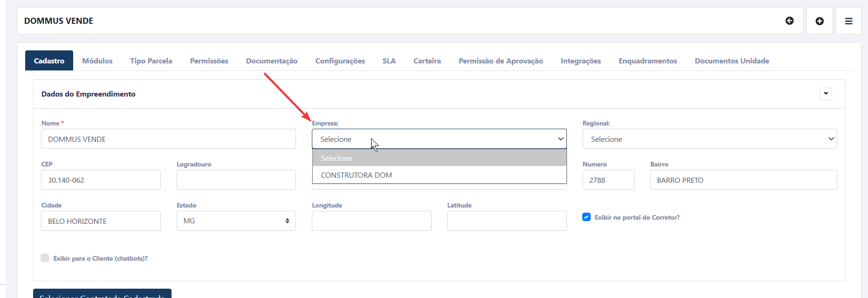
Task: Open the Configurações tab
Action: tap(340, 61)
